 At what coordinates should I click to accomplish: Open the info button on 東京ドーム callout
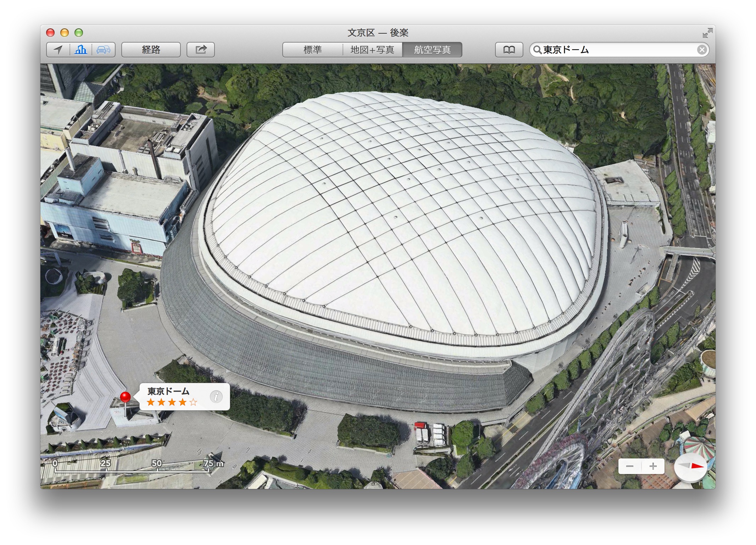[x=216, y=397]
